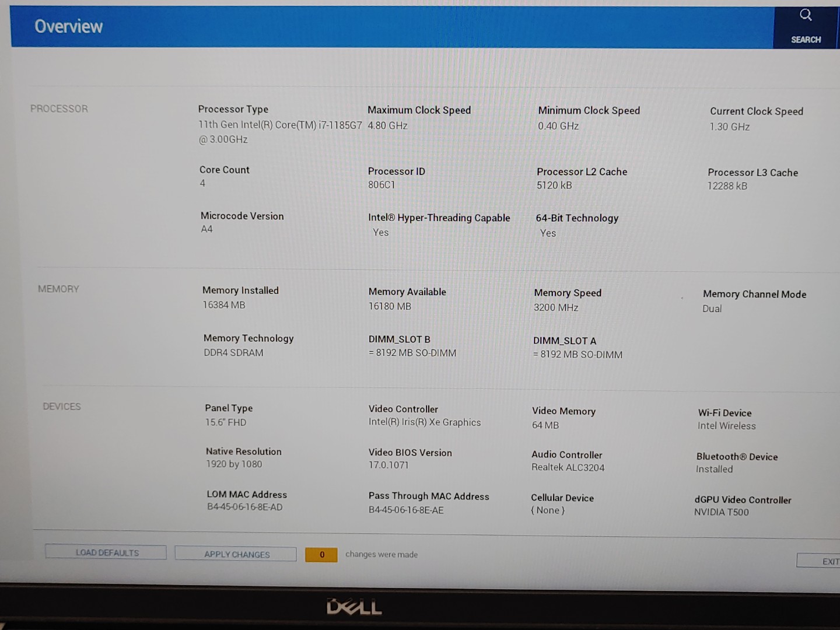
Task: Select the NVIDIA T500 dGPU entry
Action: [721, 512]
